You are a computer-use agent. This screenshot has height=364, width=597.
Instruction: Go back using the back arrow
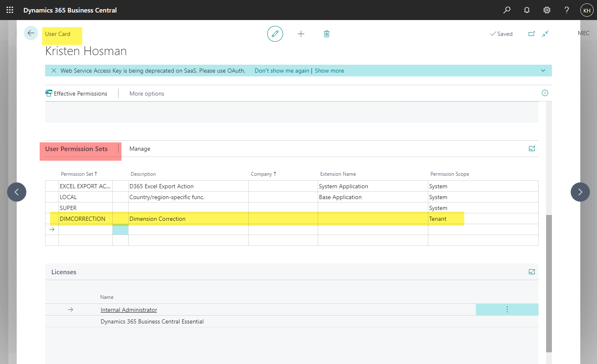(31, 33)
